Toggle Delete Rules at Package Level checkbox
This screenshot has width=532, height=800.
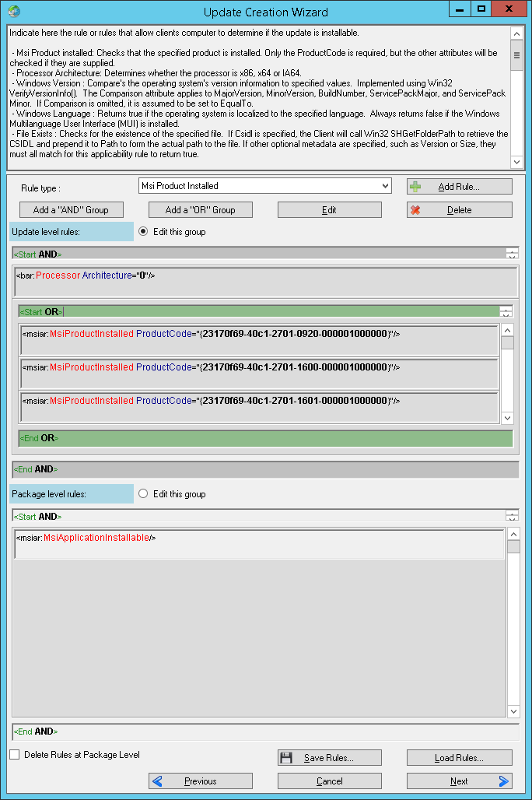[15, 755]
